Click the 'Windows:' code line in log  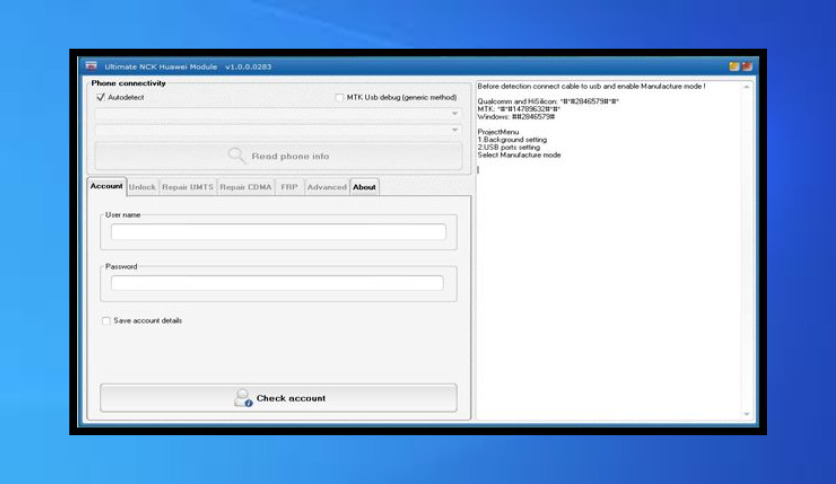[516, 117]
